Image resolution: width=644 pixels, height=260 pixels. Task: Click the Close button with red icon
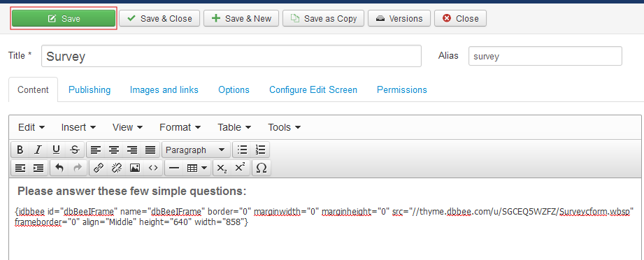[460, 18]
